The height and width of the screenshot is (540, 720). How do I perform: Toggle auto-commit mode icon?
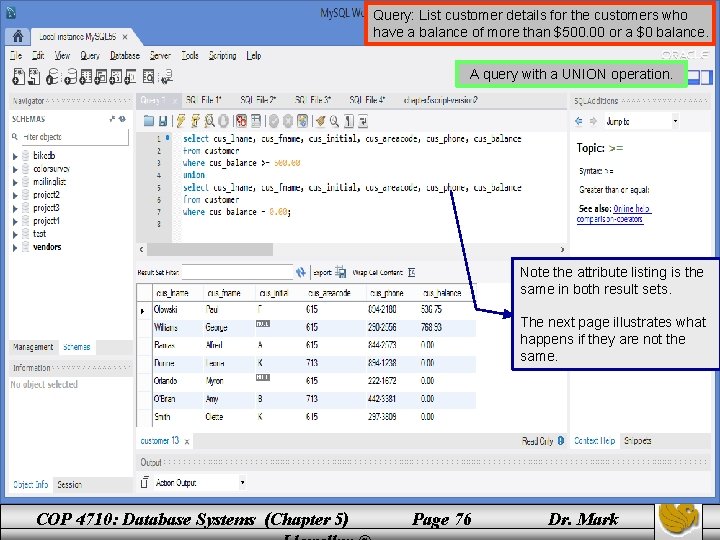tap(302, 121)
